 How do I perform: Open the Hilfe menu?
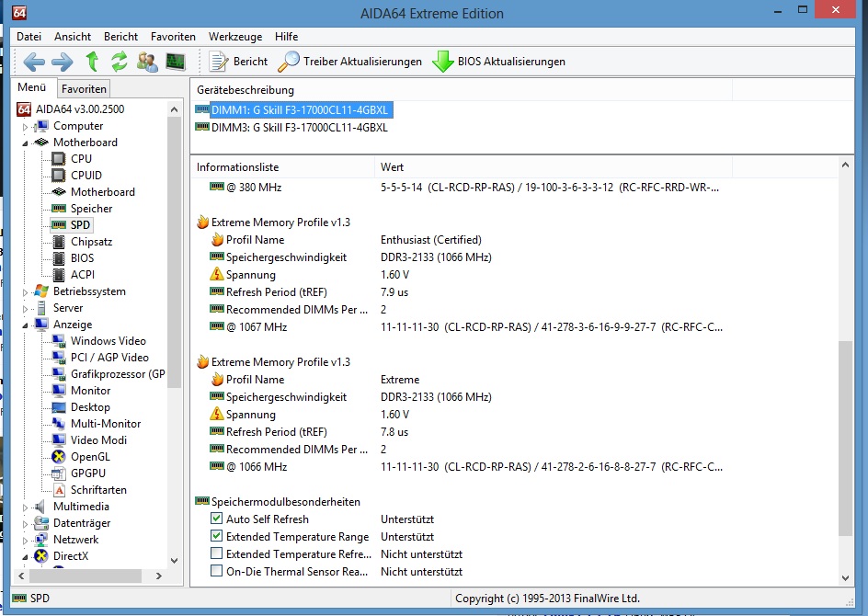click(286, 37)
